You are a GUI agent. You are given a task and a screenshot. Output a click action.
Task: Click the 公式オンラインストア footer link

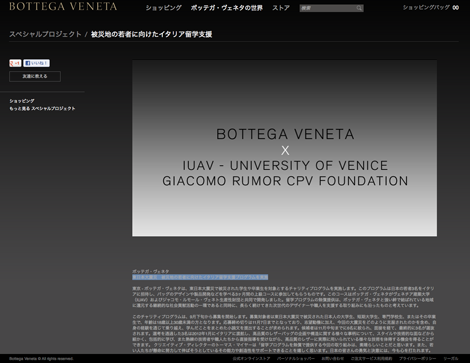[x=251, y=359]
